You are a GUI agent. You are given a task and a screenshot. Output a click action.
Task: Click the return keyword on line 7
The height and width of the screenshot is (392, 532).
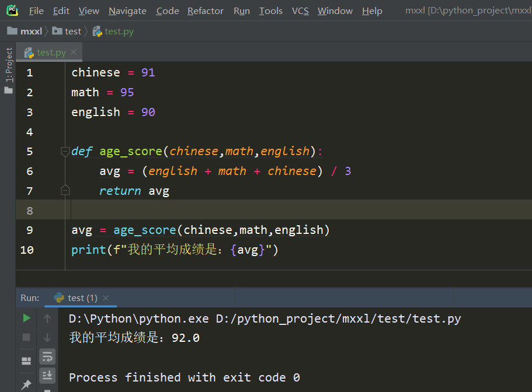point(120,191)
